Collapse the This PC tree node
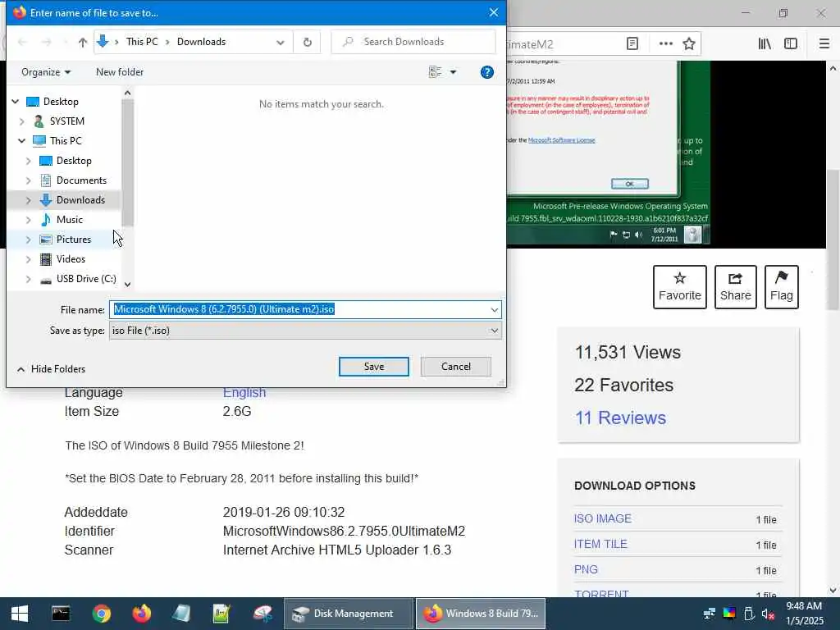This screenshot has height=630, width=840. coord(22,141)
